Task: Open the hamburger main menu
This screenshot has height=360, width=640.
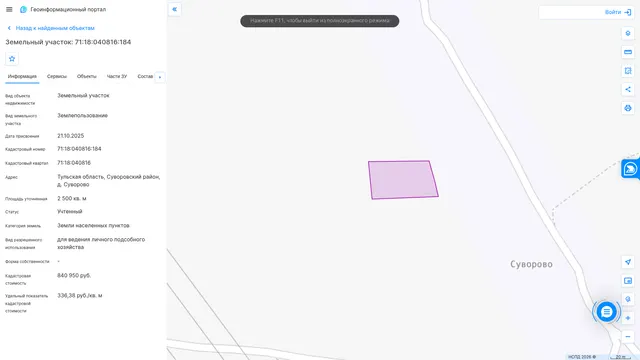Action: [x=9, y=9]
